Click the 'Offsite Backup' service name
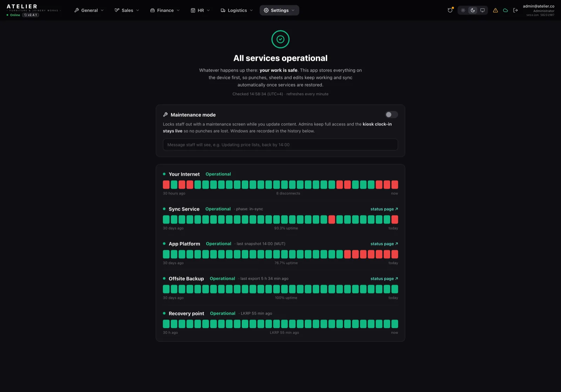This screenshot has width=561, height=392. 186,278
